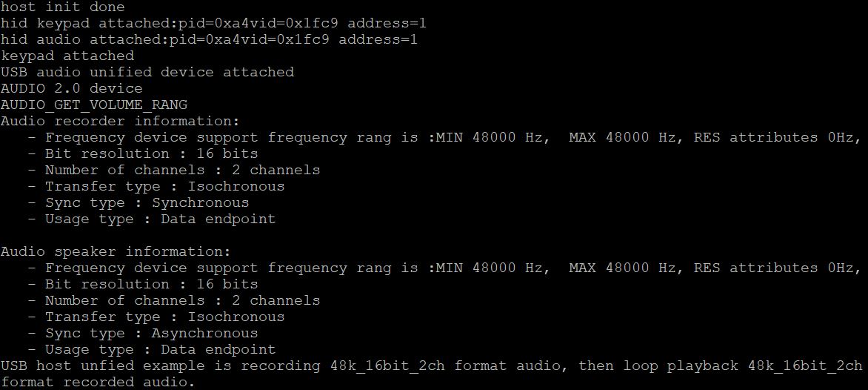Viewport: 868px width, 390px height.
Task: Click the "AUDIO 2.0 device" line
Action: tap(72, 88)
